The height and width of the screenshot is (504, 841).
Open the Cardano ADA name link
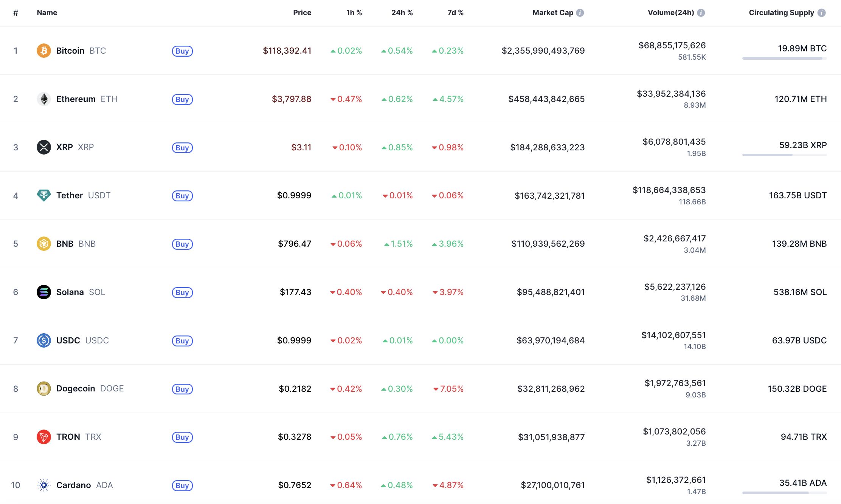(x=84, y=485)
